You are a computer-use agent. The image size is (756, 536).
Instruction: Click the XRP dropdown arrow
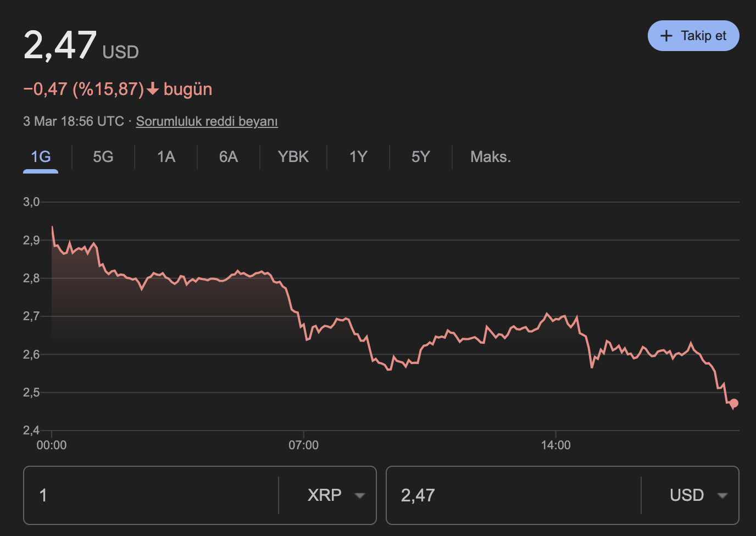[x=360, y=496]
